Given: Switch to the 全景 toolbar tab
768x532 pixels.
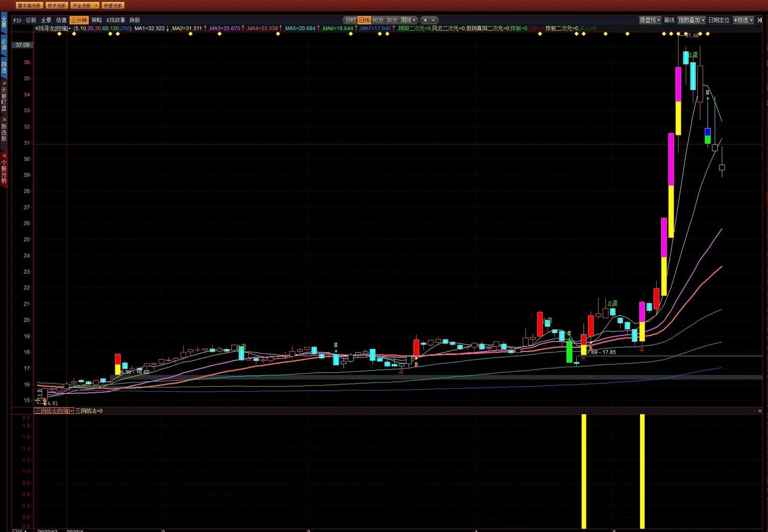Looking at the screenshot, I should point(46,21).
